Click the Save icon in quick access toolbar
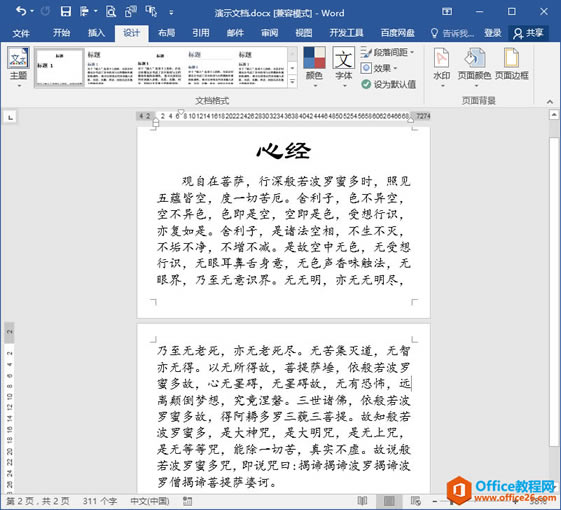561x510 pixels. click(66, 12)
